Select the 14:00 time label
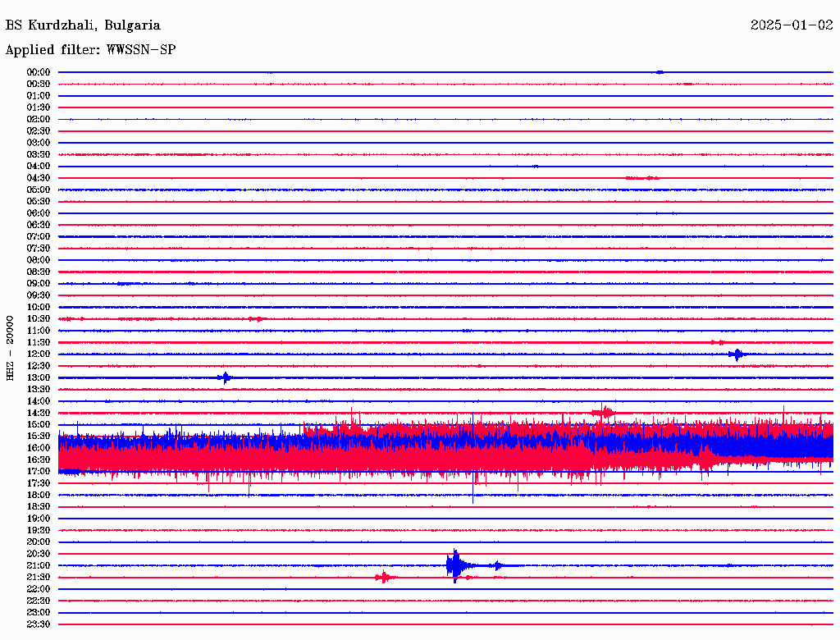This screenshot has height=640, width=840. pos(39,401)
